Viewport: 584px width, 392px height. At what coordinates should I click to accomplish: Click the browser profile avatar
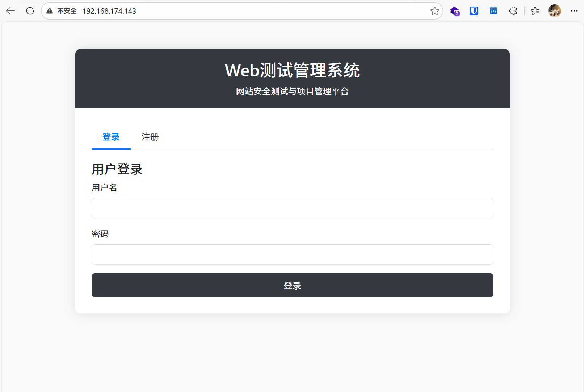[555, 11]
